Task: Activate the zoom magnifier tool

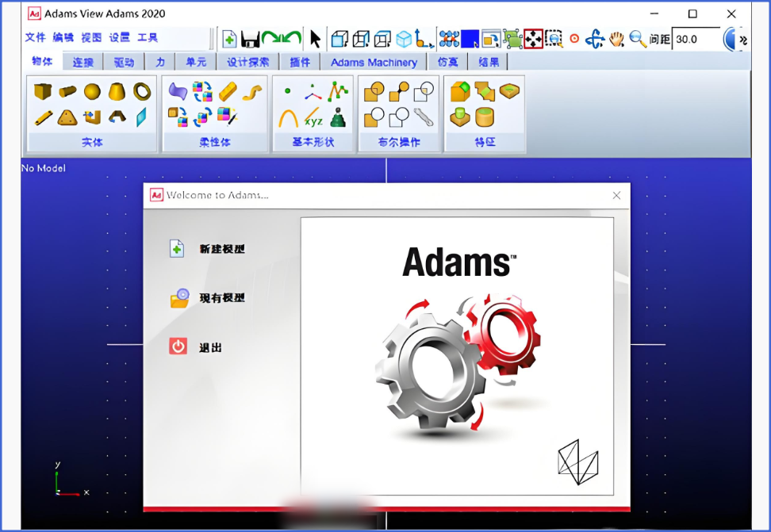Action: click(x=636, y=37)
